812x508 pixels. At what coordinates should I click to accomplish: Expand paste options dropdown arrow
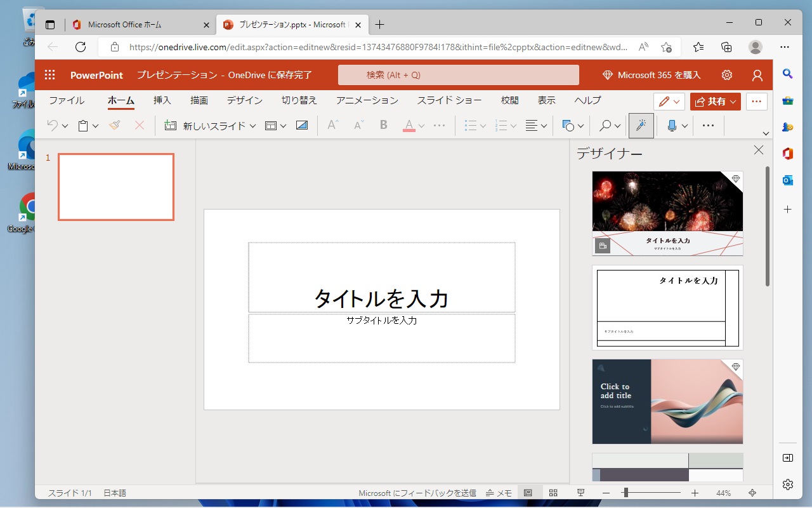tap(95, 126)
